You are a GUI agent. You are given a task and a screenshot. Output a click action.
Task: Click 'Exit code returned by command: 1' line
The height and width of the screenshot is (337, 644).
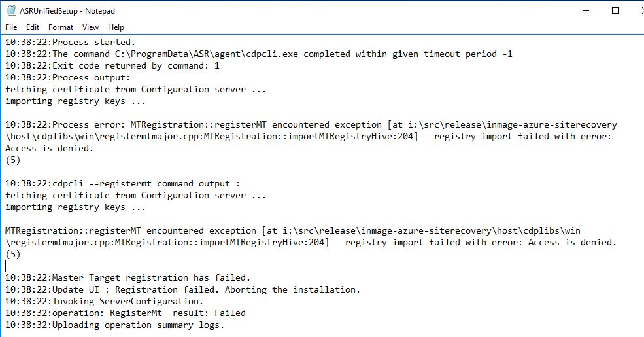112,65
